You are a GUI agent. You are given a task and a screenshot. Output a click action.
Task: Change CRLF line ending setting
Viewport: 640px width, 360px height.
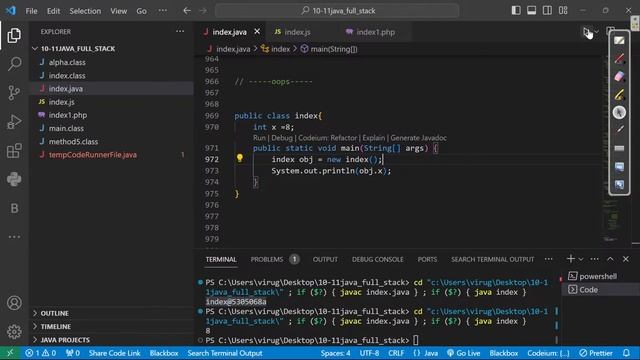coord(396,353)
